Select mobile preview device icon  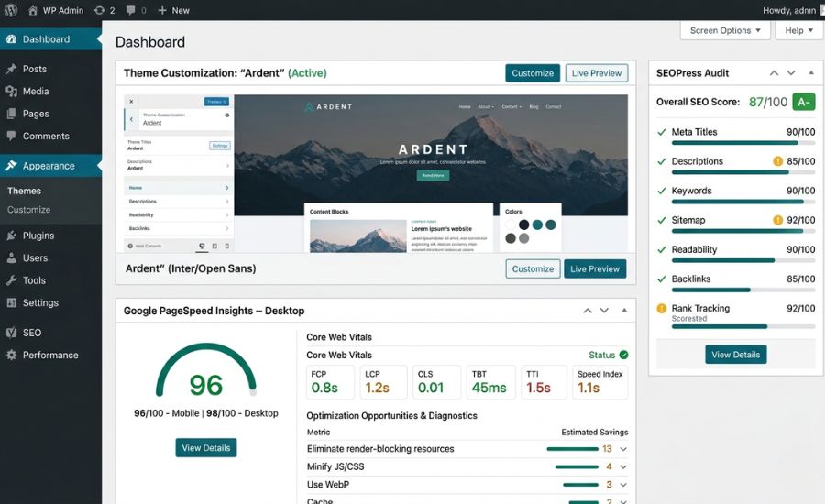coord(226,246)
